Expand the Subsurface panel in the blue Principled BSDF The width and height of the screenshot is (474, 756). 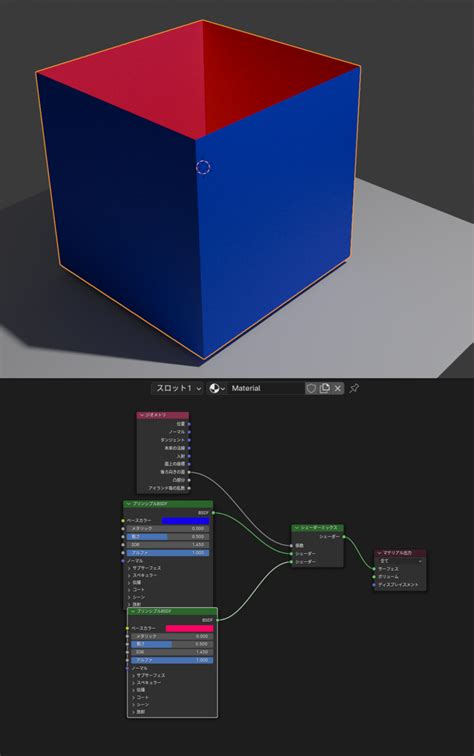tap(145, 568)
